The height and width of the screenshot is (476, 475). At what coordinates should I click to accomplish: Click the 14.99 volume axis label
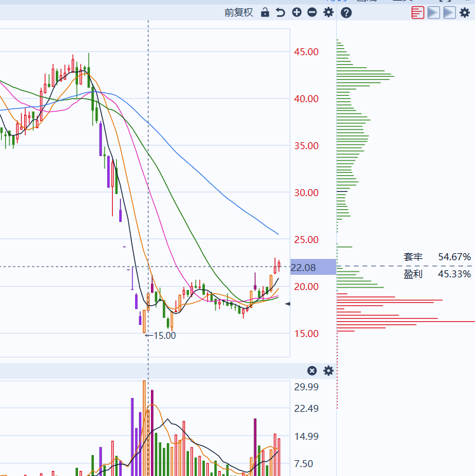click(306, 437)
